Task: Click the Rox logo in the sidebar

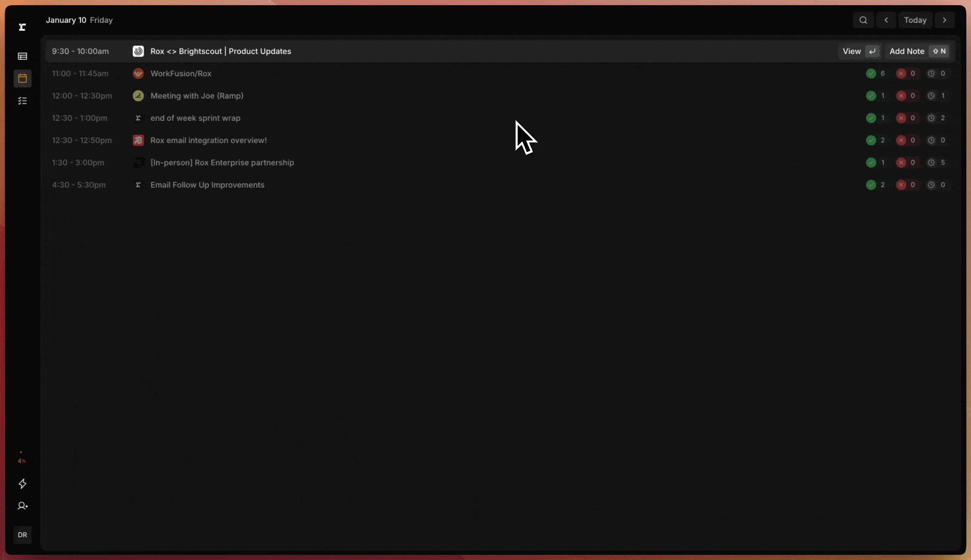Action: (x=22, y=27)
